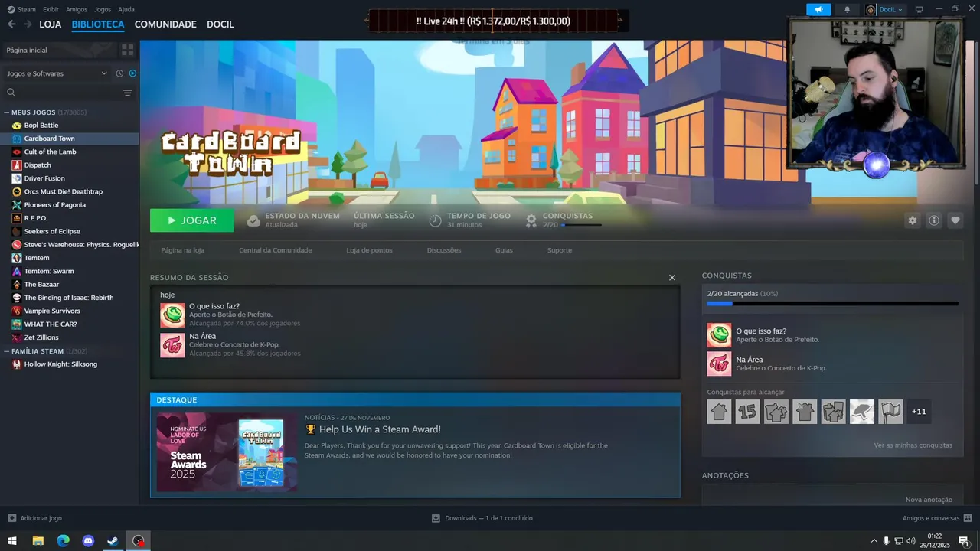Open Discord from the taskbar
Screen dimensions: 980x551
(x=88, y=541)
